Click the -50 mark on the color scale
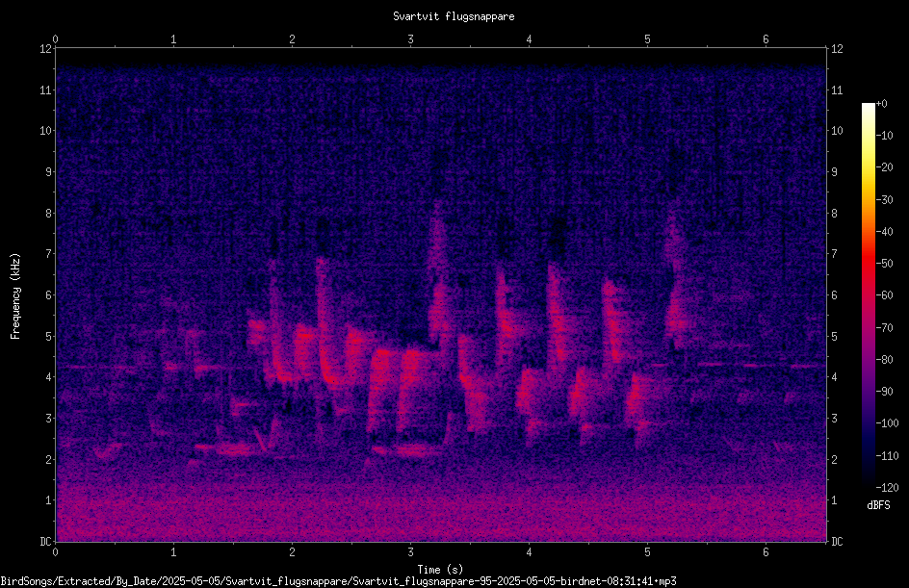This screenshot has height=588, width=909. [x=885, y=263]
